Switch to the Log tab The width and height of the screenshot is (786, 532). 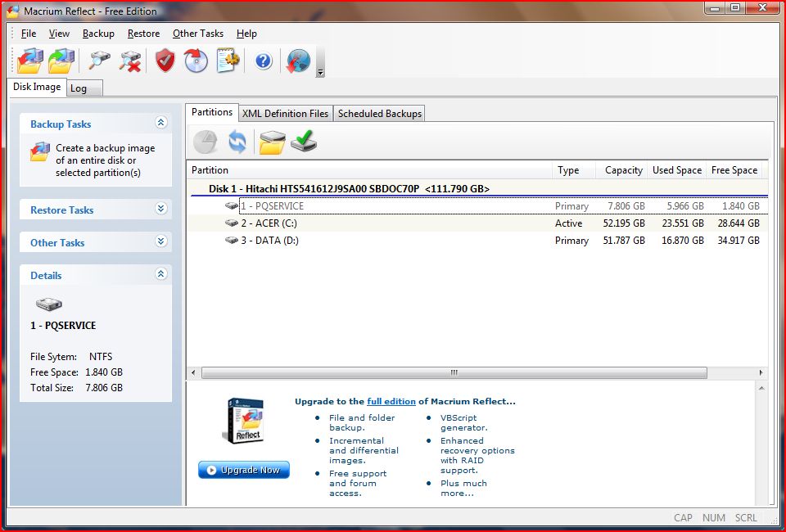[84, 88]
